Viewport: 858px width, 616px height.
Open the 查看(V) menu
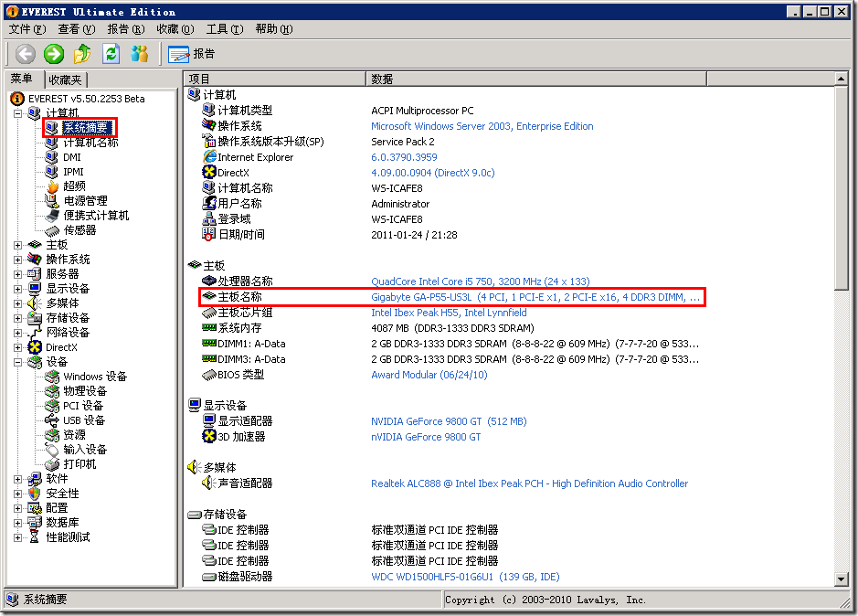[x=77, y=29]
